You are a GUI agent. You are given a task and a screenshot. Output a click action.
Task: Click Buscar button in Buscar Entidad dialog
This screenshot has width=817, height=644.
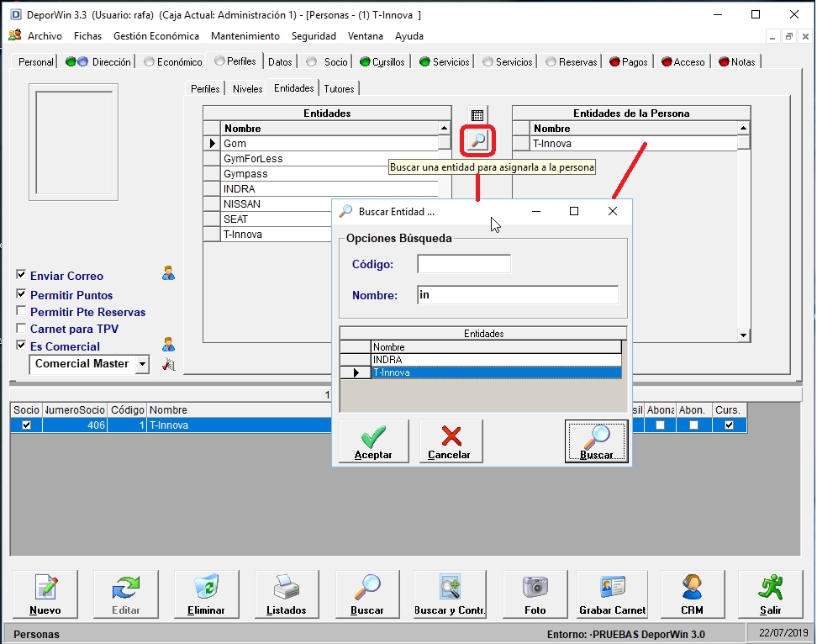597,441
